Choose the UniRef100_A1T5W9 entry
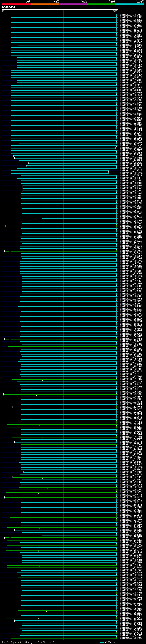 (131, 379)
